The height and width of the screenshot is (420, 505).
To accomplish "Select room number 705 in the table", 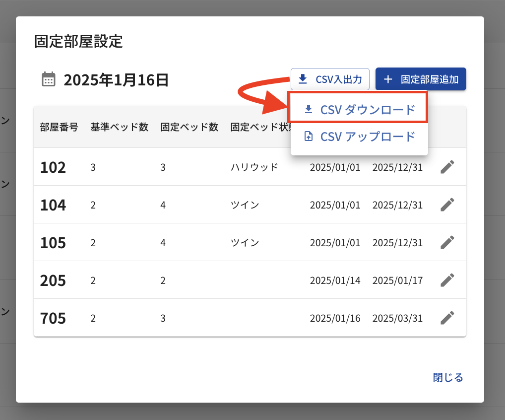I will tap(53, 318).
